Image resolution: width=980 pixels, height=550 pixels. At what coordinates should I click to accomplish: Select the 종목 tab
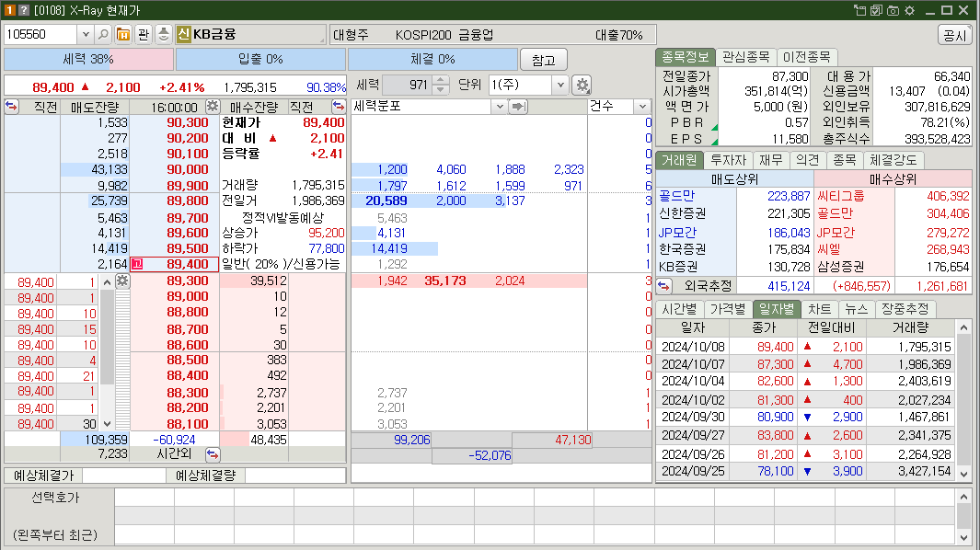[x=845, y=160]
